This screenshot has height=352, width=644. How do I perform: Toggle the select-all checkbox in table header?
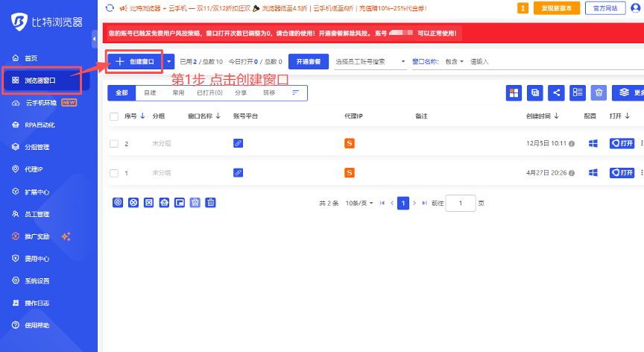pos(114,116)
